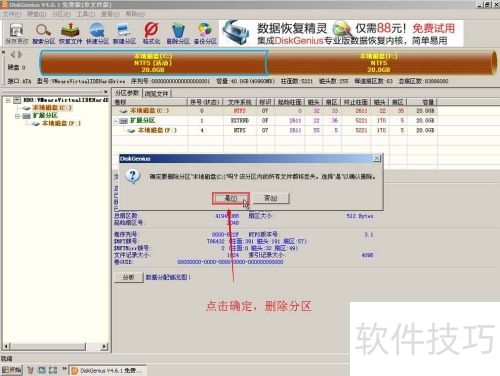
Task: Collapse the extended partition row in table
Action: click(x=116, y=121)
